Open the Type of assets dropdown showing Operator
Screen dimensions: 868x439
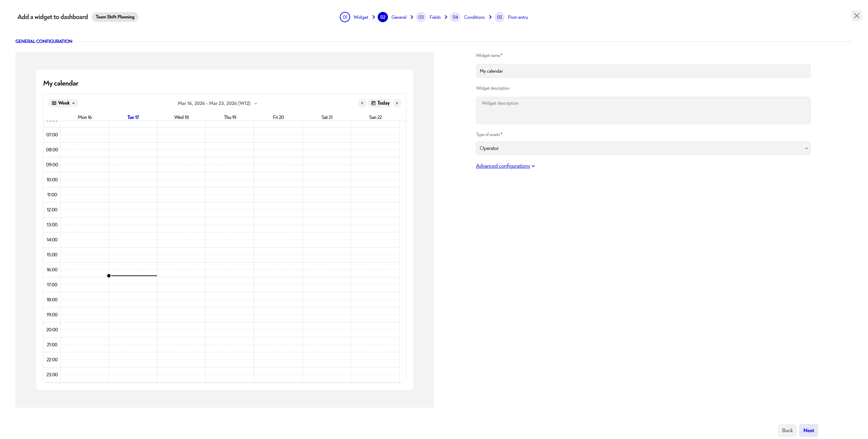tap(643, 148)
